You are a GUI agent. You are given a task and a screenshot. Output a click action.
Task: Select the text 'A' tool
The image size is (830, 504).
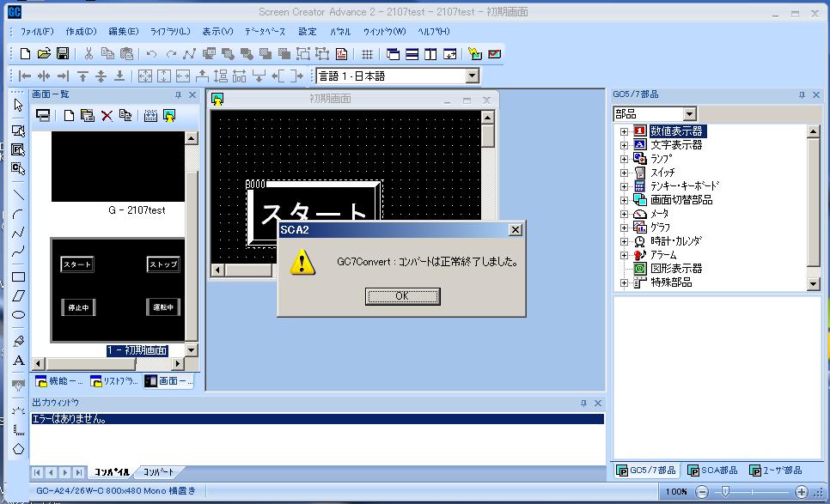[19, 361]
